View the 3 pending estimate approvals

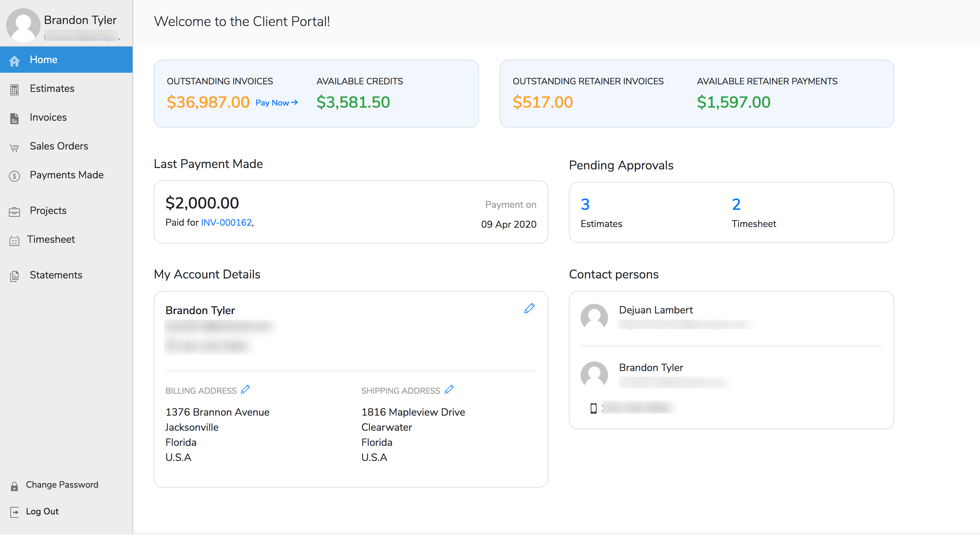point(585,204)
